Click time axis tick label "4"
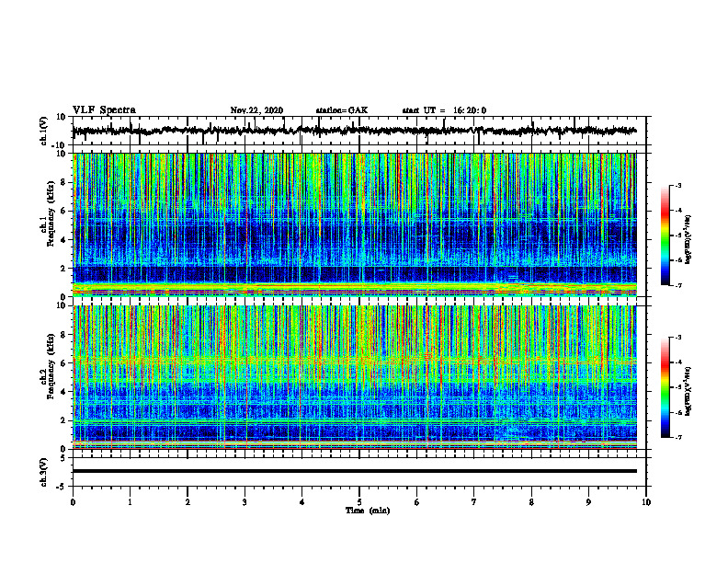The image size is (728, 563). coord(301,502)
